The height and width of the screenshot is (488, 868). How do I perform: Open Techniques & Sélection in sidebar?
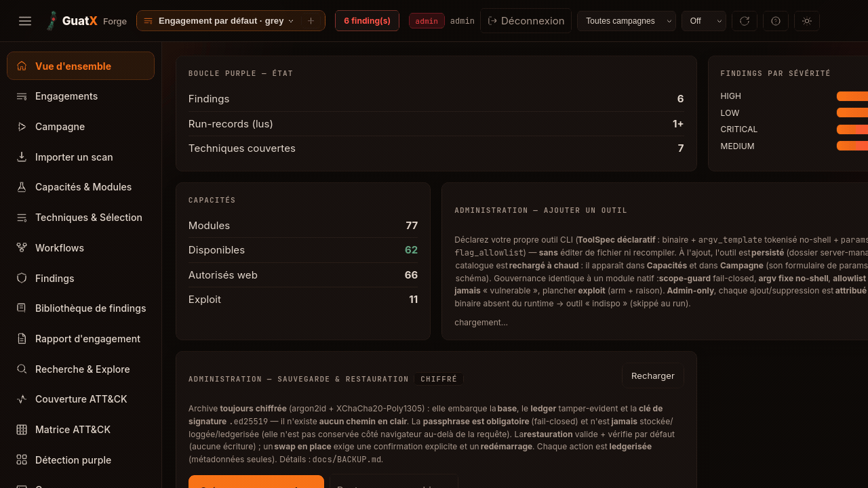point(81,218)
